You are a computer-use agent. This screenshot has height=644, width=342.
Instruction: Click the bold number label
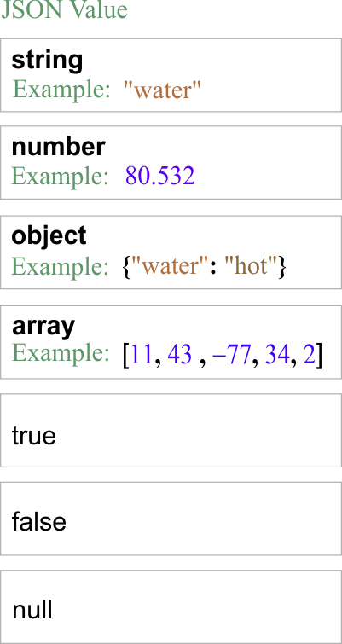coord(58,147)
